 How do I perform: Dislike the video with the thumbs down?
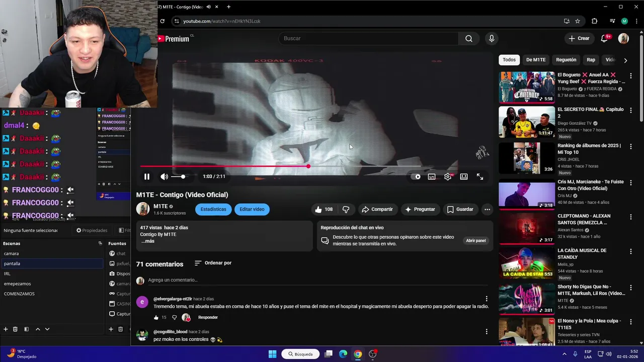[x=346, y=209]
